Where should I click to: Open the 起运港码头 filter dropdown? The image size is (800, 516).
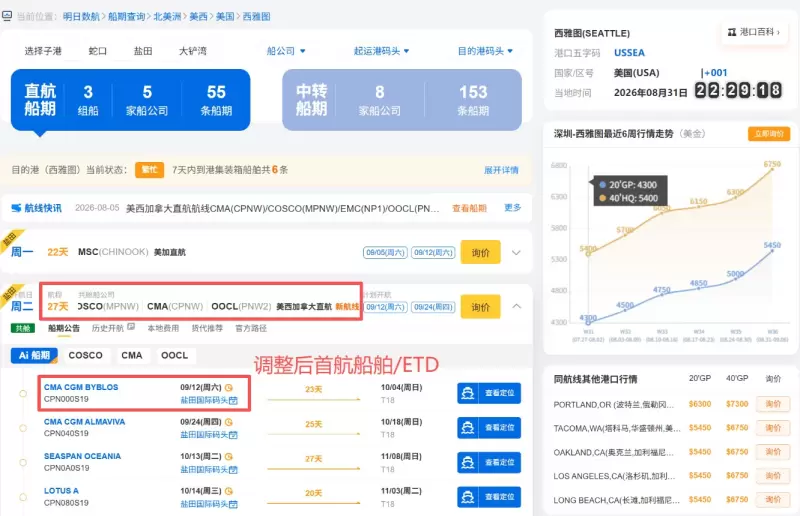click(x=382, y=51)
